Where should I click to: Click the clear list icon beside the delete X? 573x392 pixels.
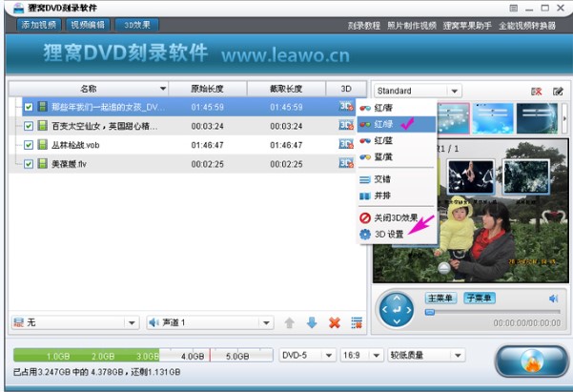click(356, 322)
